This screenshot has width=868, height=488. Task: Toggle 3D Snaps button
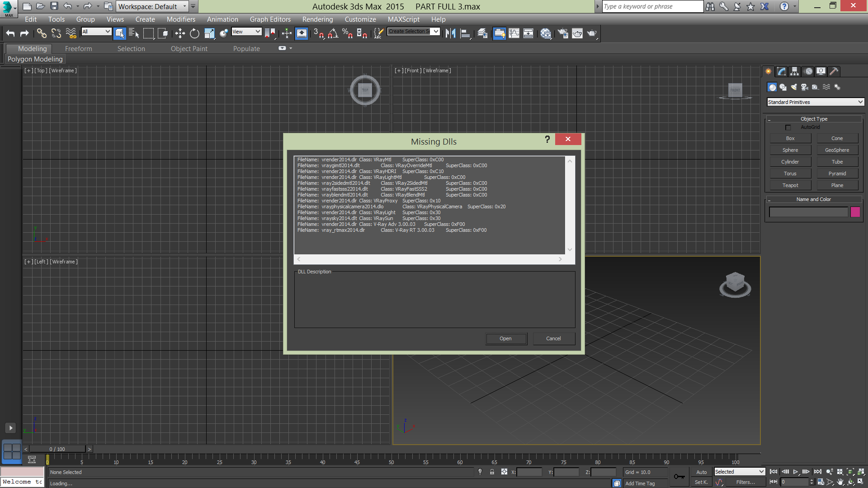coord(319,33)
